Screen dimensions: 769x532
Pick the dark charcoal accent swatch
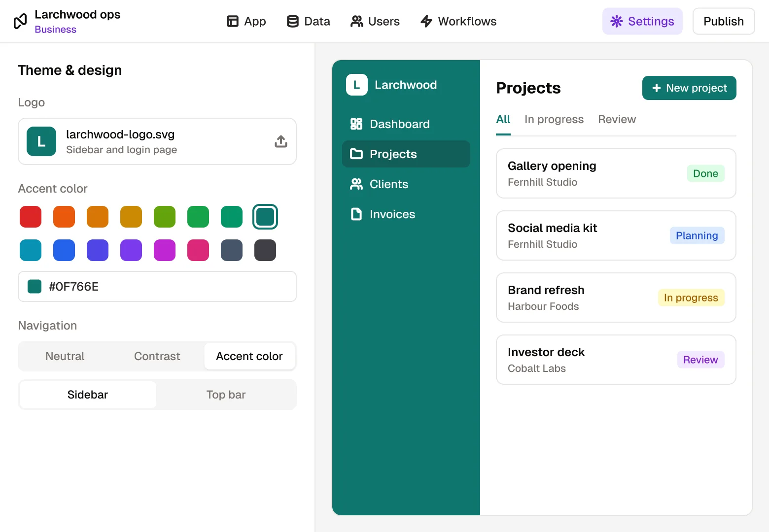pos(265,250)
